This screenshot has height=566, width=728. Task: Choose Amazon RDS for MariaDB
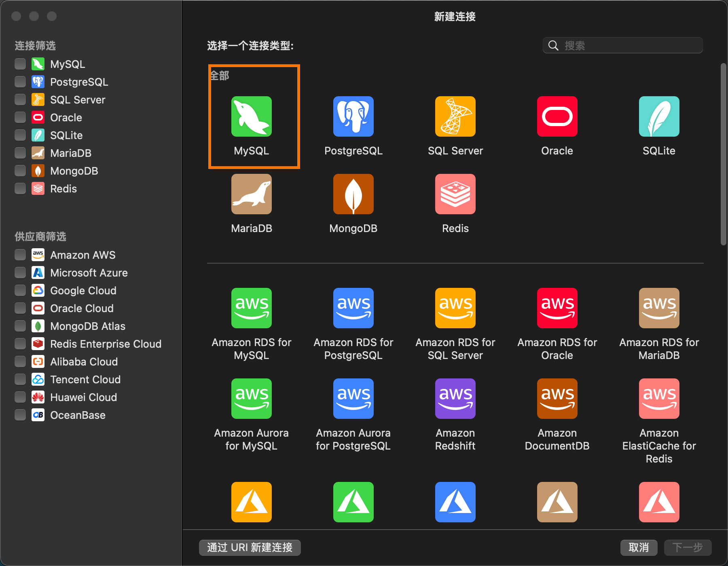coord(659,308)
